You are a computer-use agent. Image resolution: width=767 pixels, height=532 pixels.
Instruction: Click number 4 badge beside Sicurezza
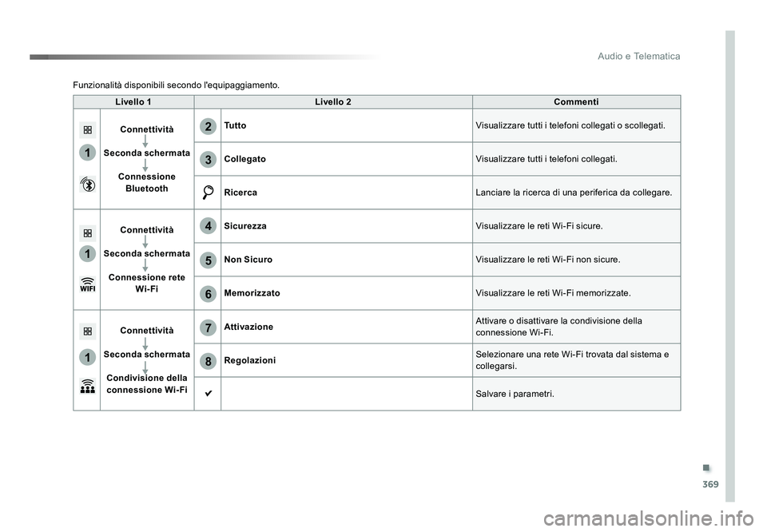coord(208,226)
